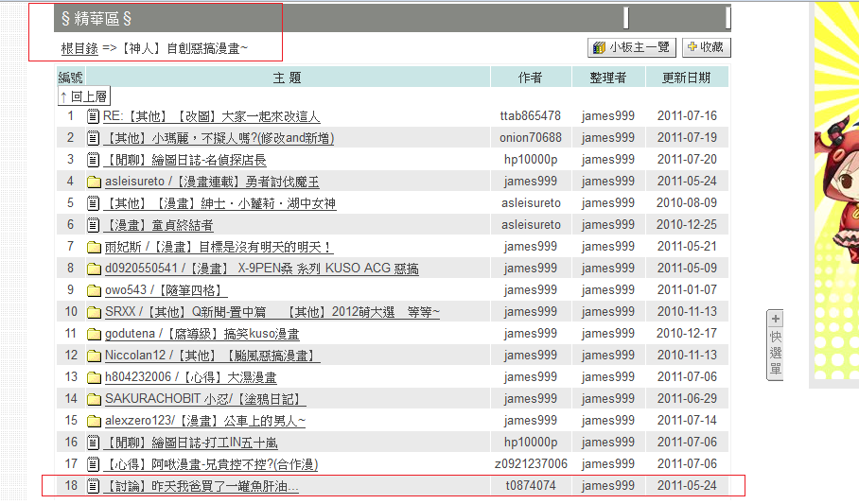Click folder icon next to godutena entry
The height and width of the screenshot is (504, 859).
tap(94, 334)
